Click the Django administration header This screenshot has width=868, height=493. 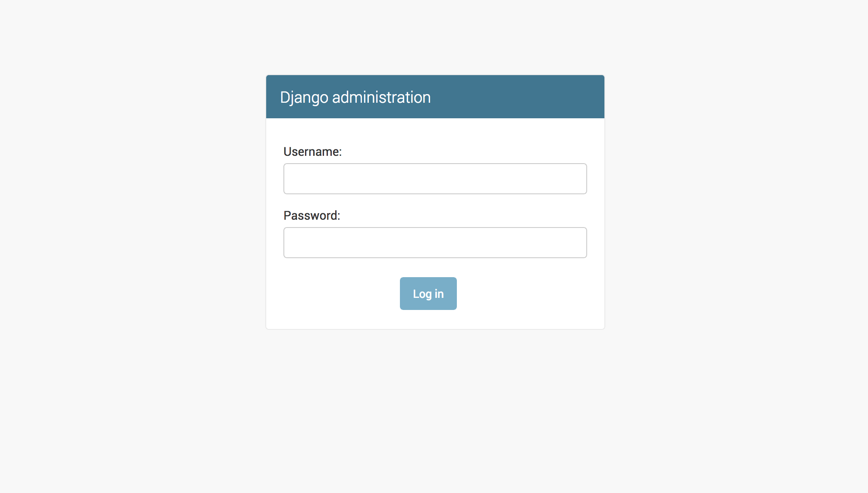pyautogui.click(x=355, y=97)
